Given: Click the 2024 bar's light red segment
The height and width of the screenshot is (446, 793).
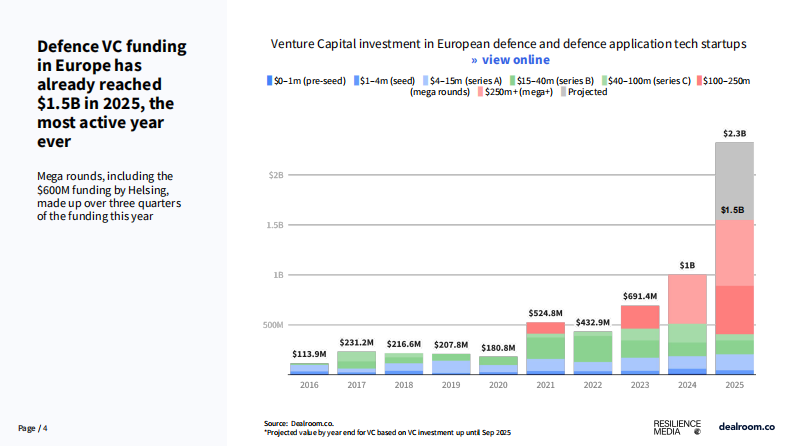Looking at the screenshot, I should coord(687,298).
